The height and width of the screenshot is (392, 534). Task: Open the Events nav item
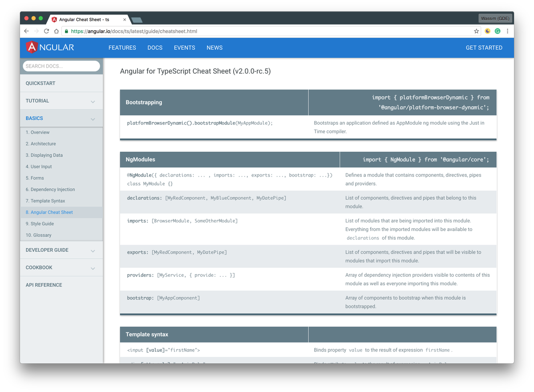click(185, 48)
